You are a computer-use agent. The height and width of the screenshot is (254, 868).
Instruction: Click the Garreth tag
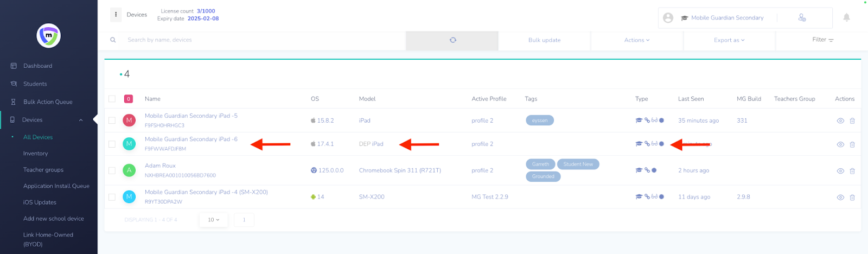pyautogui.click(x=540, y=164)
